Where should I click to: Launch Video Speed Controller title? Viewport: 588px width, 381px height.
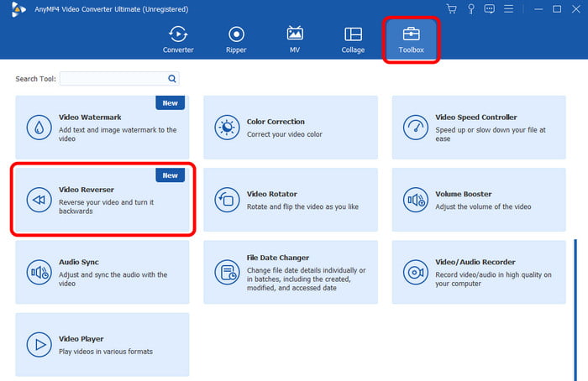[x=476, y=117]
